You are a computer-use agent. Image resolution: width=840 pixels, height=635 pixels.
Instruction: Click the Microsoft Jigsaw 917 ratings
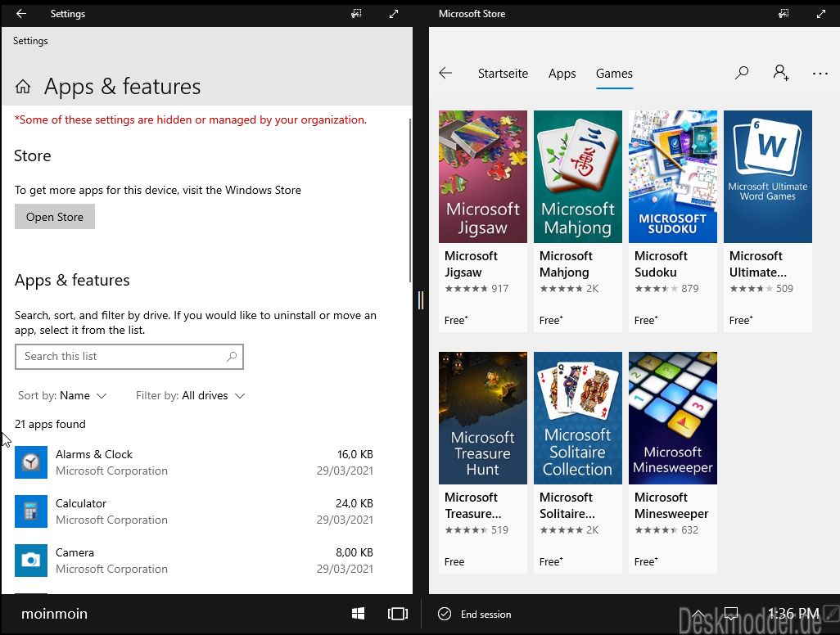pyautogui.click(x=476, y=289)
